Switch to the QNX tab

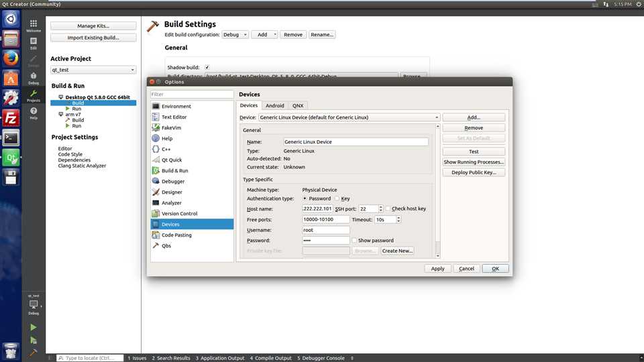point(298,105)
